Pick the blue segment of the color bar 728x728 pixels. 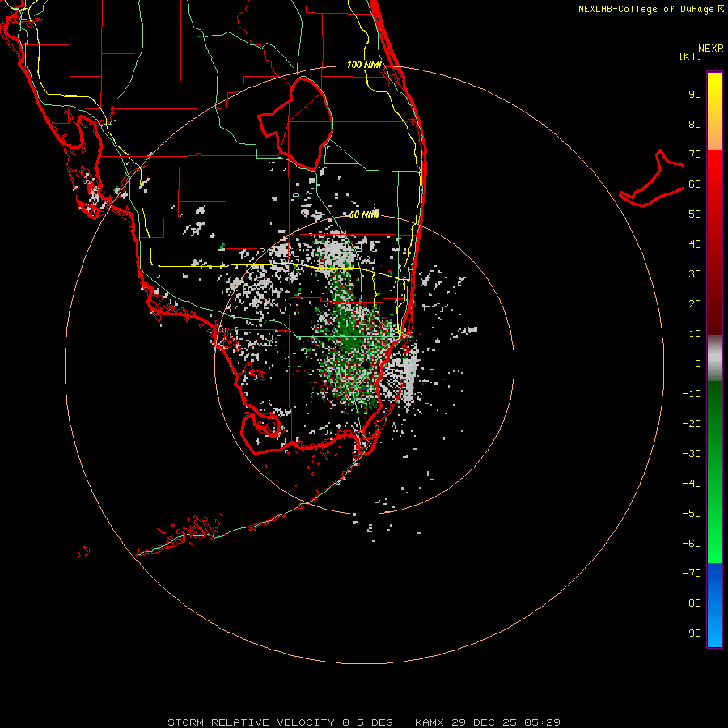pyautogui.click(x=714, y=605)
